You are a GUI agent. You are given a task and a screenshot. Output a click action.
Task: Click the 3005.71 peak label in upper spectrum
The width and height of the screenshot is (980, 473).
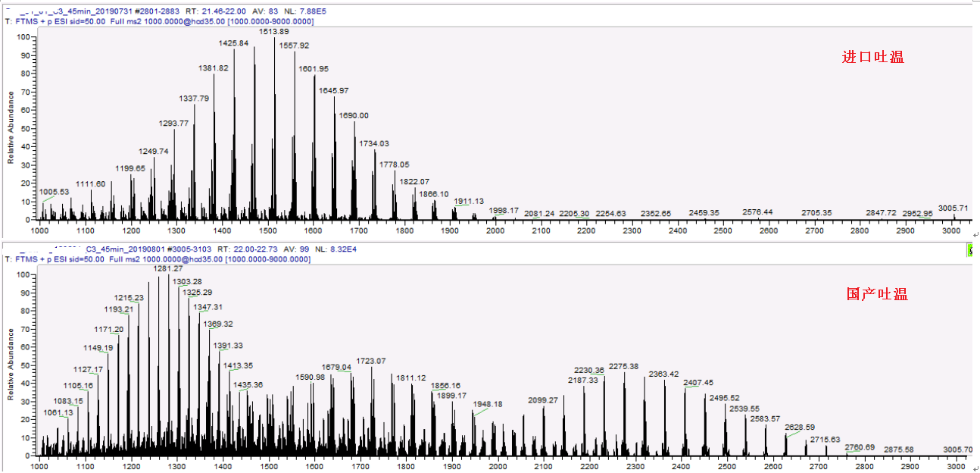(953, 208)
